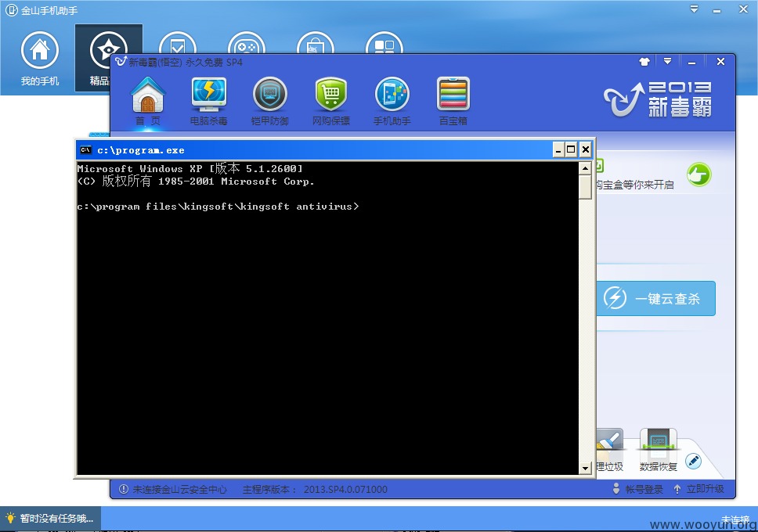Click 立即升级 upgrade link
This screenshot has height=532, width=758.
[699, 489]
